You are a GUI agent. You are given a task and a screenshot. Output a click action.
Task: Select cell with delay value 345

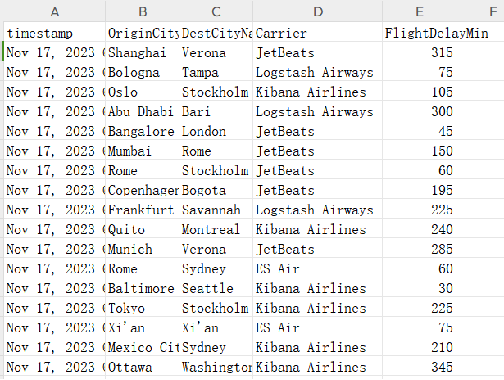(419, 367)
